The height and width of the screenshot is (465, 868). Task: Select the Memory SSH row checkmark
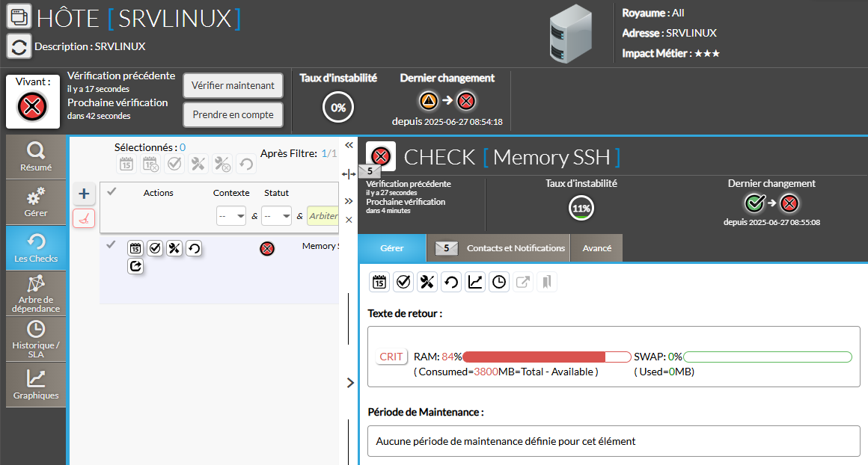(x=111, y=244)
